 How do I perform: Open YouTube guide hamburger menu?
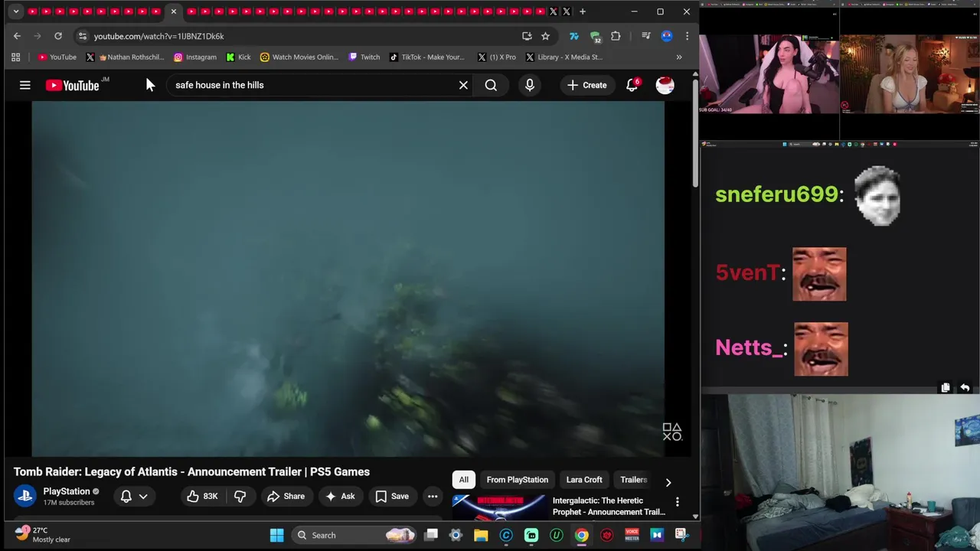pyautogui.click(x=24, y=85)
